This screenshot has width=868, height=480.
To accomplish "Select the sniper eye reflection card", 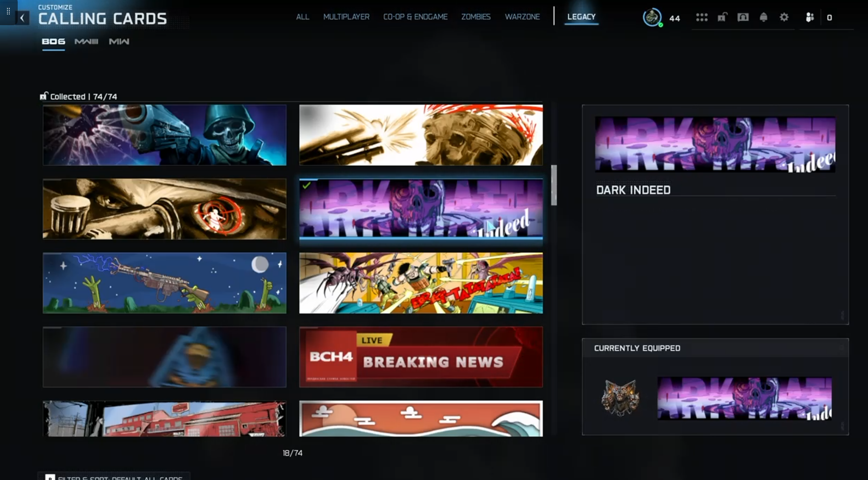I will point(164,209).
